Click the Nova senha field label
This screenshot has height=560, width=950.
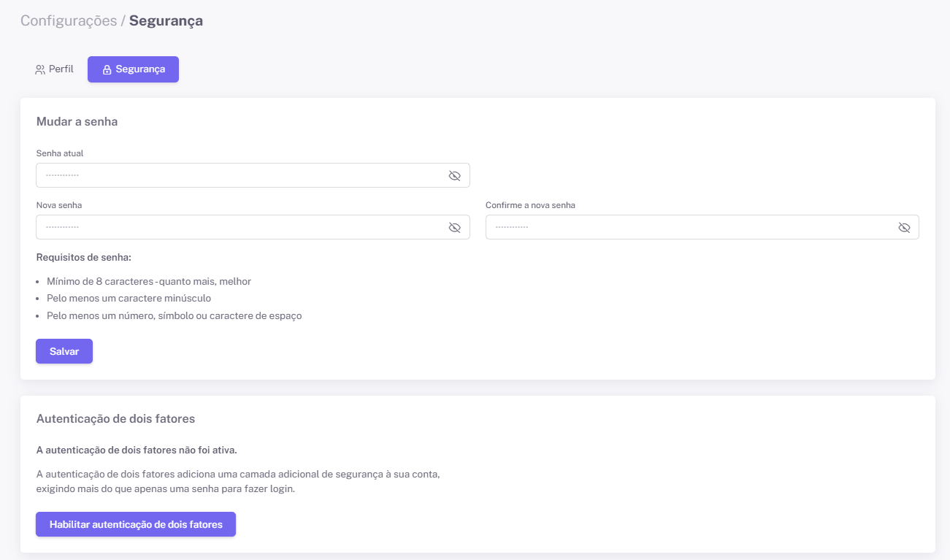point(59,205)
